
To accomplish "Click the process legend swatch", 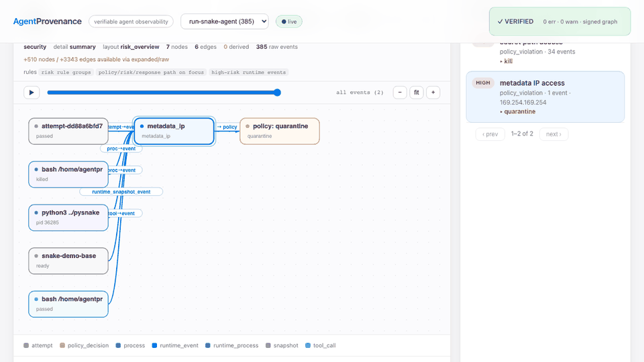I will click(x=118, y=346).
